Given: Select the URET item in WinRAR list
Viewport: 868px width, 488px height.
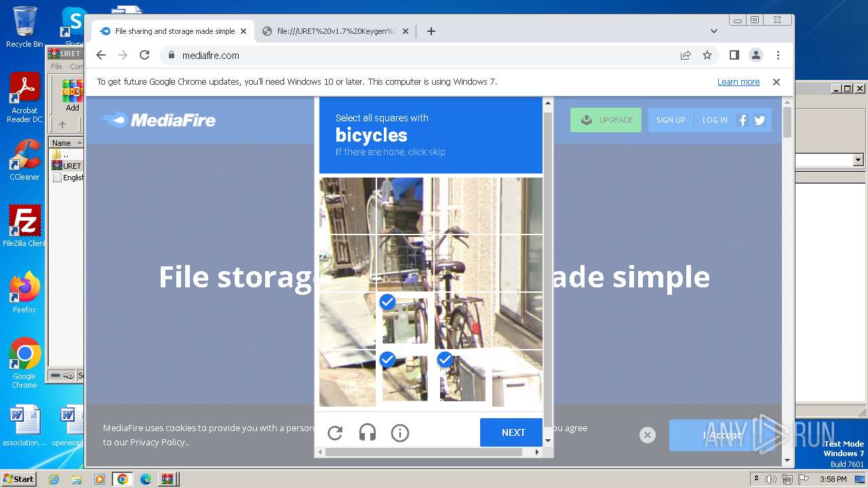Looking at the screenshot, I should click(66, 166).
